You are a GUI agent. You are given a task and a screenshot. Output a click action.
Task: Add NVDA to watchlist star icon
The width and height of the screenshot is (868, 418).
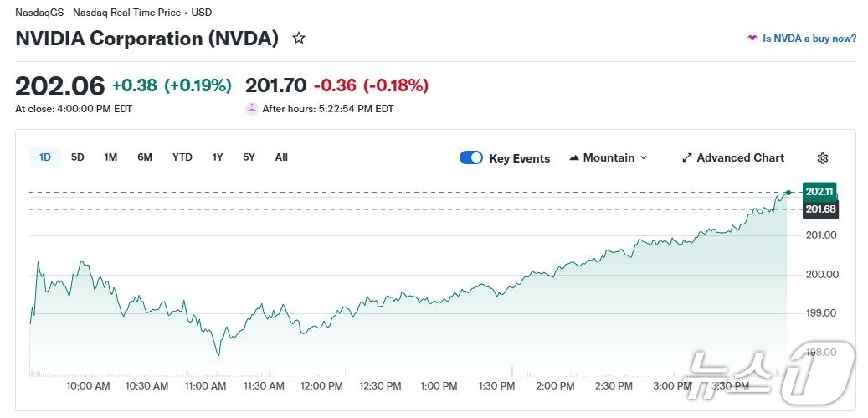(299, 39)
